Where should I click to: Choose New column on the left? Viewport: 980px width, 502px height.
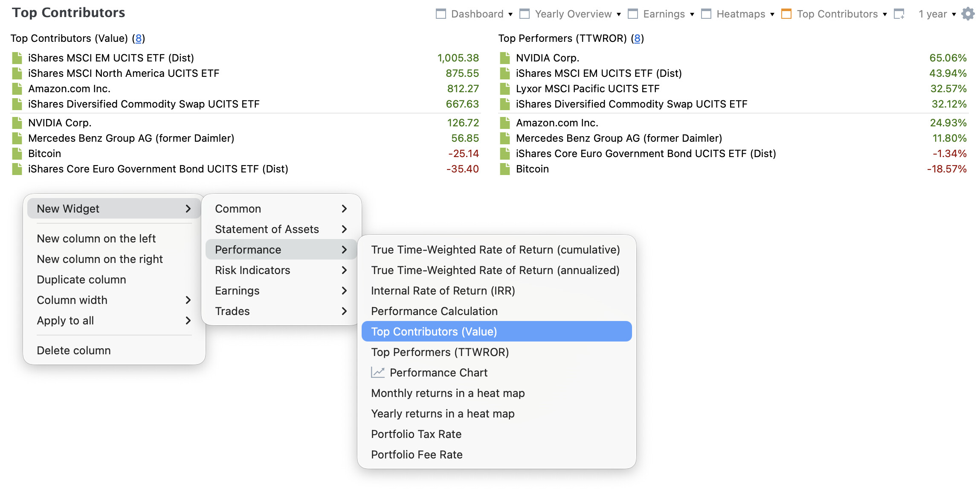click(x=114, y=239)
